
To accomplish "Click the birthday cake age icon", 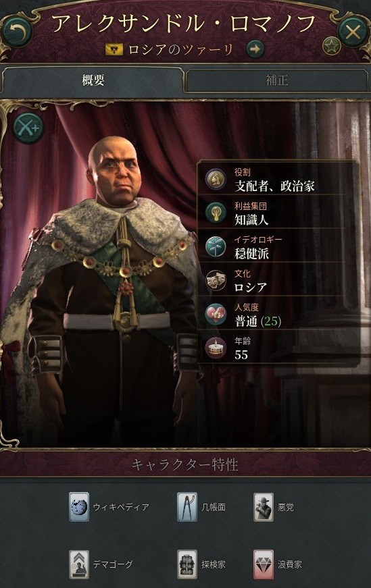I will pos(216,348).
